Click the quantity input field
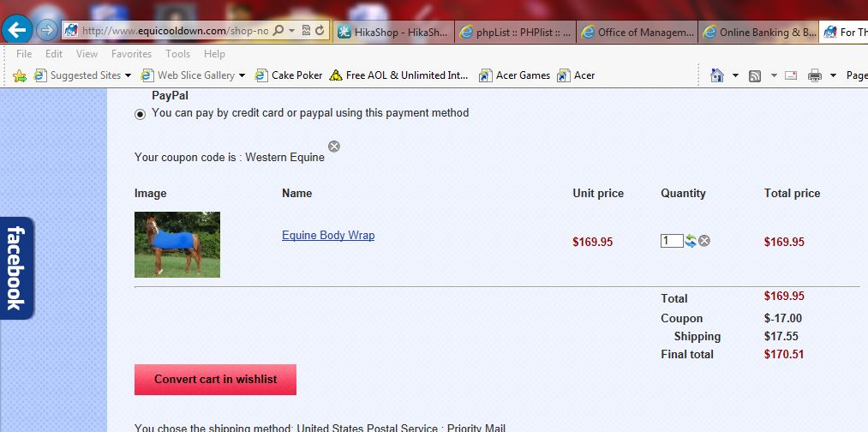 coord(672,241)
